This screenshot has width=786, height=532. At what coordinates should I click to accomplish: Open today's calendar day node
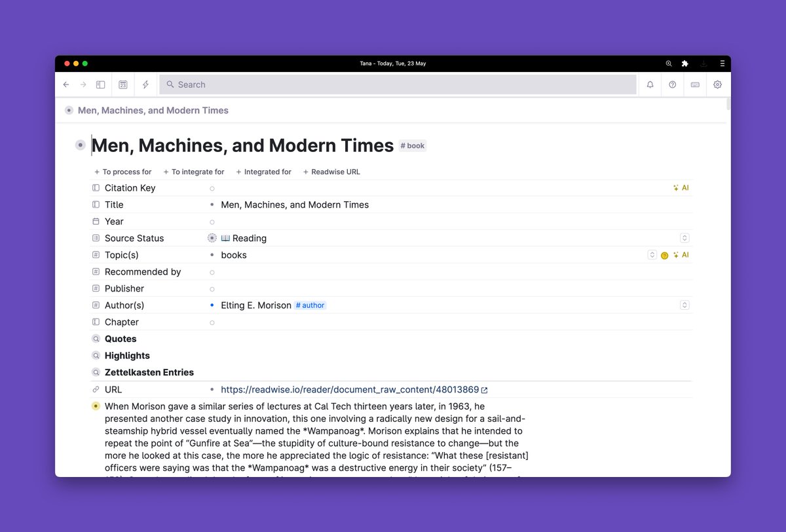122,85
